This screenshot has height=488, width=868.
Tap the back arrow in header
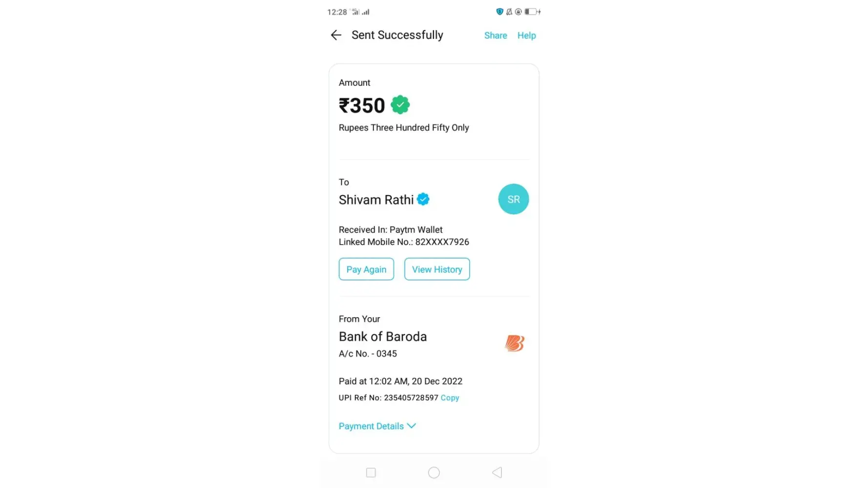(x=336, y=35)
